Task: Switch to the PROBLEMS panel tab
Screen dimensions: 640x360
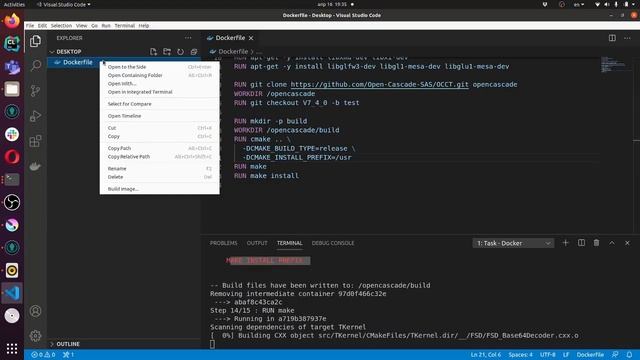Action: [223, 243]
